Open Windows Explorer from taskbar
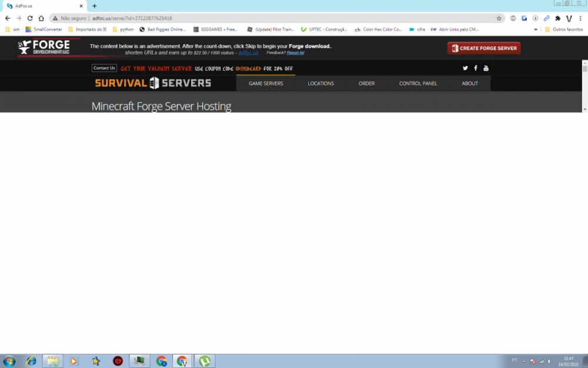Screen dimensions: 588x368 click(52, 362)
